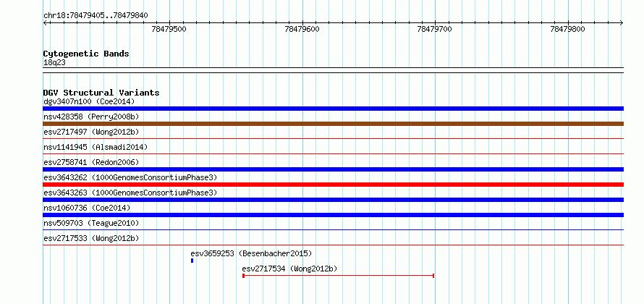Open nsv428358 (Perry2008b) variant label
Viewport: 644px width, 304px height.
[91, 117]
